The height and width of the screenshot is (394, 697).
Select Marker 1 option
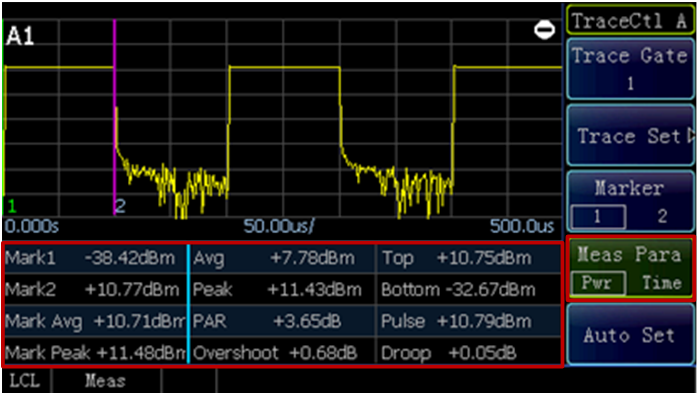point(598,217)
